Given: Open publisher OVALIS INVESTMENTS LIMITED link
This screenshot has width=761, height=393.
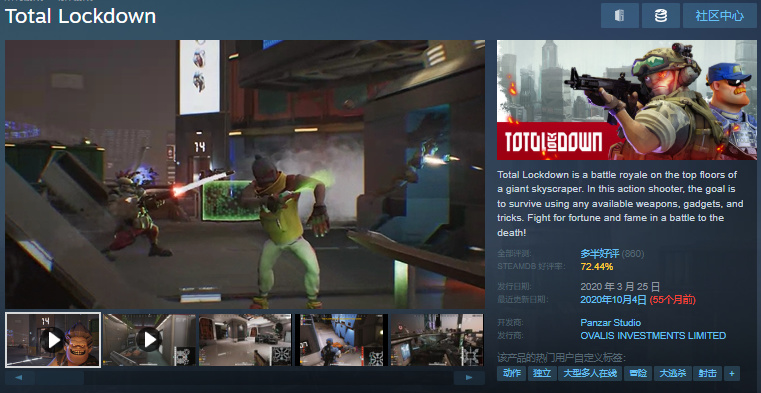Looking at the screenshot, I should [x=653, y=335].
